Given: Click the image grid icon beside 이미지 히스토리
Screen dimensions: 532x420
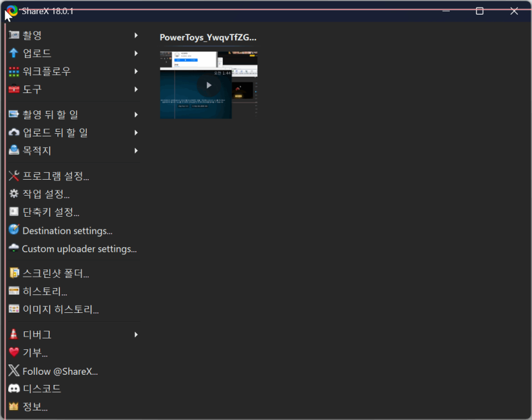Looking at the screenshot, I should click(x=14, y=309).
